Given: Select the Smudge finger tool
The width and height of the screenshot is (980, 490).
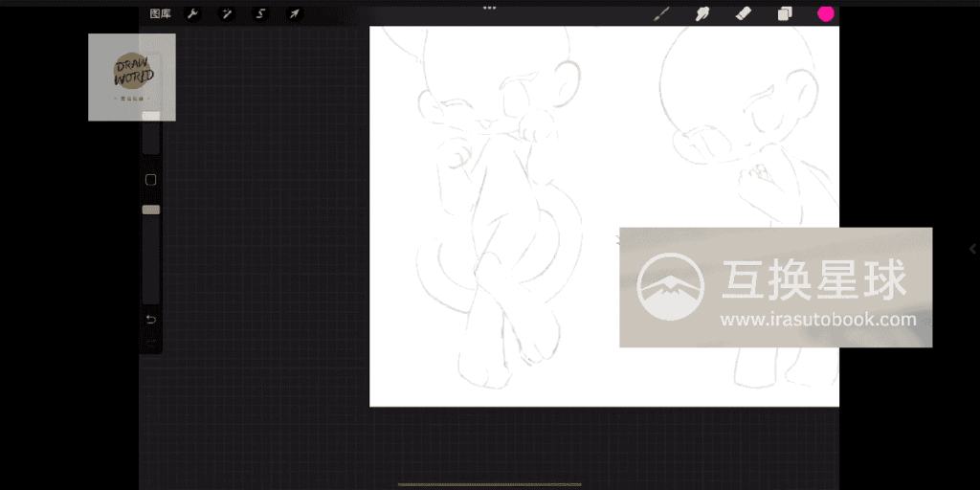Looking at the screenshot, I should [x=702, y=14].
